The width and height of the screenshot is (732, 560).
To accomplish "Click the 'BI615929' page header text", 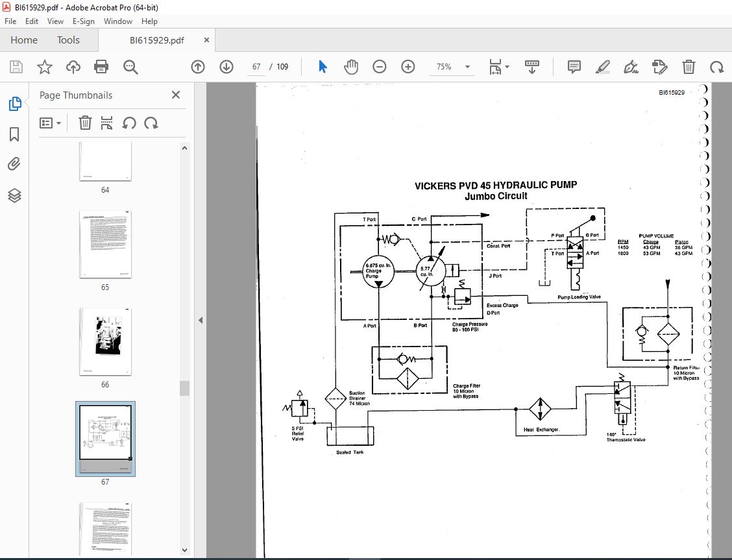I will click(x=671, y=92).
